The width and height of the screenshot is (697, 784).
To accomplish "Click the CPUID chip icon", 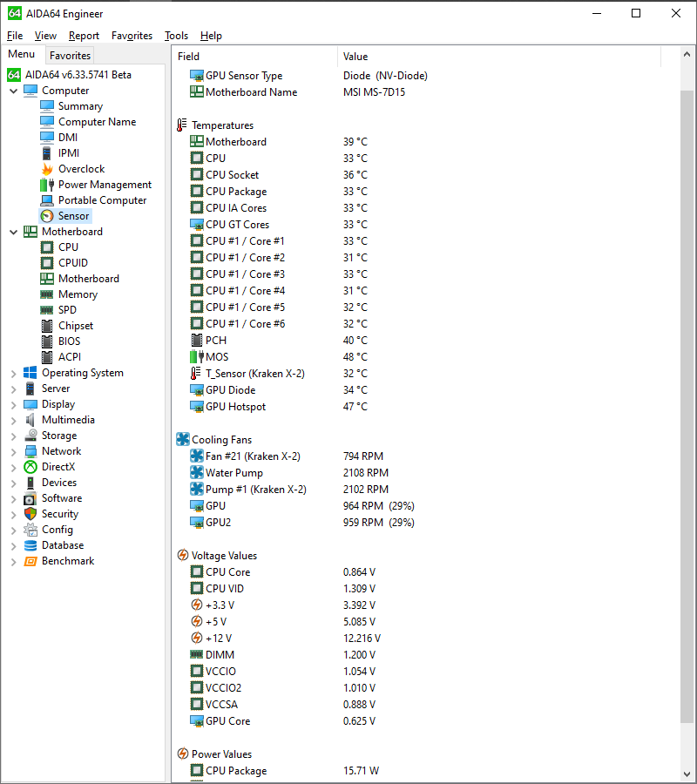I will 47,263.
